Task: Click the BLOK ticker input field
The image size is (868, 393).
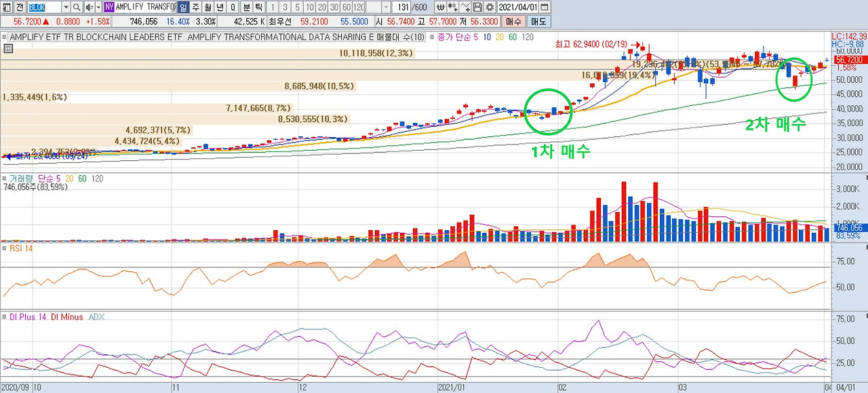Action: pos(45,7)
